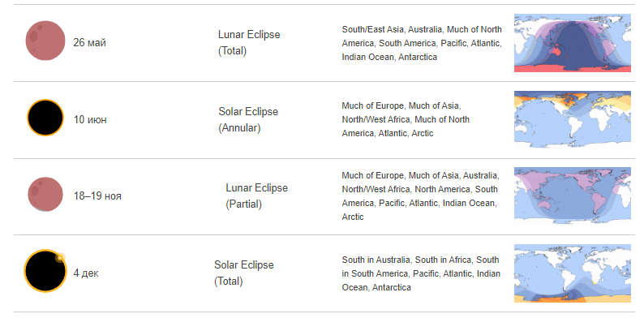Select Solar Eclipse (Total) link
This screenshot has width=644, height=331.
tap(244, 273)
